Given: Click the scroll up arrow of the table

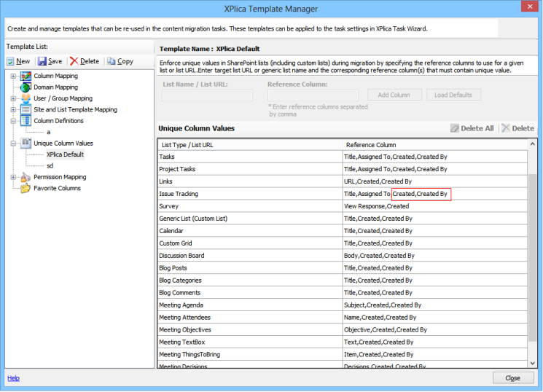Looking at the screenshot, I should point(532,144).
